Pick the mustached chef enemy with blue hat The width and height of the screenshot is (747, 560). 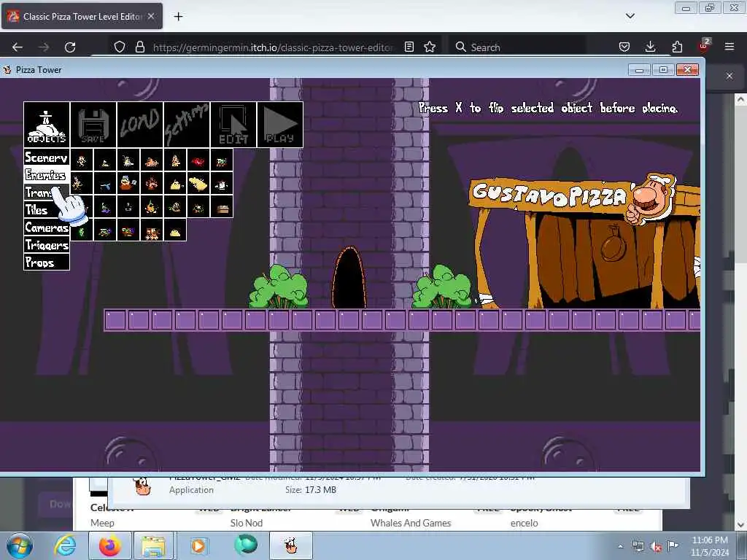(128, 184)
